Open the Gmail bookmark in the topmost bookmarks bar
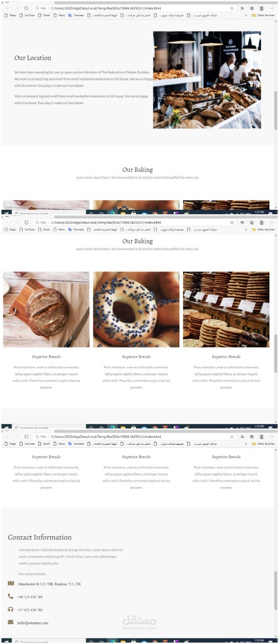Image resolution: width=279 pixels, height=644 pixels. point(44,16)
